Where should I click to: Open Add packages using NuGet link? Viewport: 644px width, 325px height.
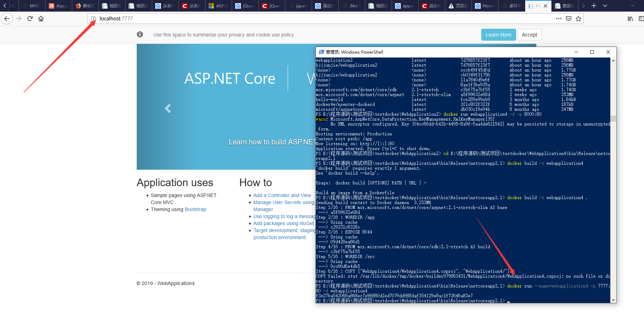coord(284,223)
